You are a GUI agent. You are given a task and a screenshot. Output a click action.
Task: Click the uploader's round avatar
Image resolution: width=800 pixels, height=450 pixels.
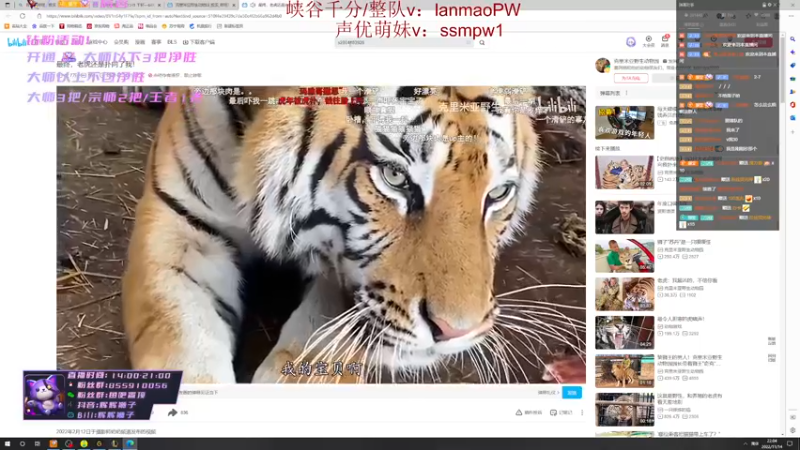point(603,65)
